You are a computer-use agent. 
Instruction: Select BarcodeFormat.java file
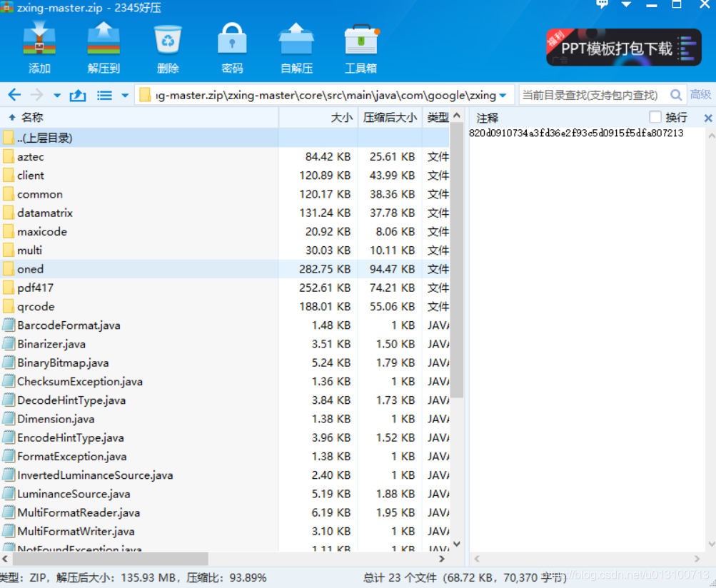click(x=225, y=325)
